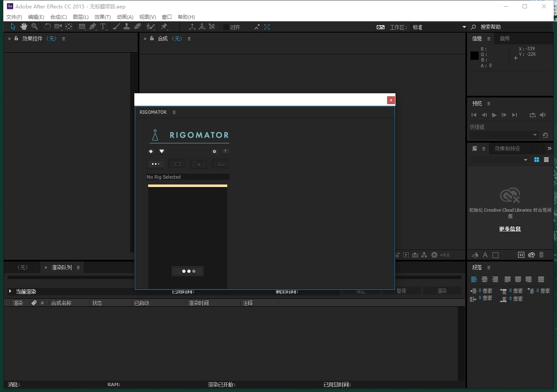Select center align text in 段落 panel
The height and width of the screenshot is (392, 557).
(x=485, y=279)
